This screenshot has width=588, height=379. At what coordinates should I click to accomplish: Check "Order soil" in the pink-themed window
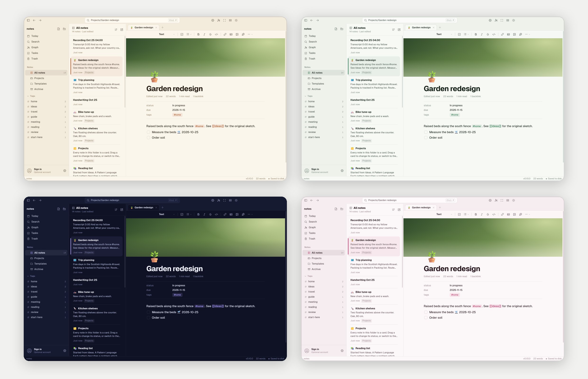point(426,318)
